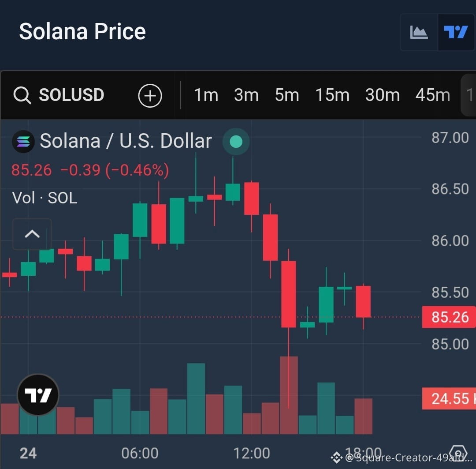This screenshot has height=469, width=476.
Task: Choose the 5m interval
Action: pyautogui.click(x=287, y=95)
